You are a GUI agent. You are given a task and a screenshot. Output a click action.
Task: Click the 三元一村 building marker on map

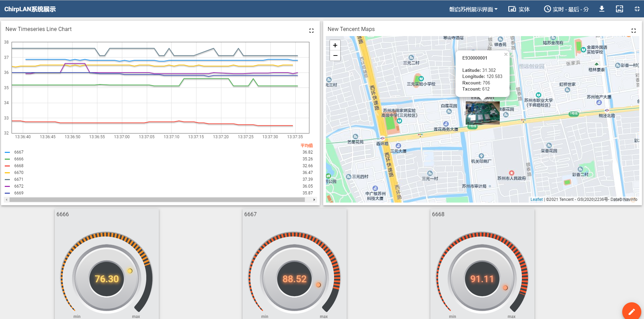430,173
